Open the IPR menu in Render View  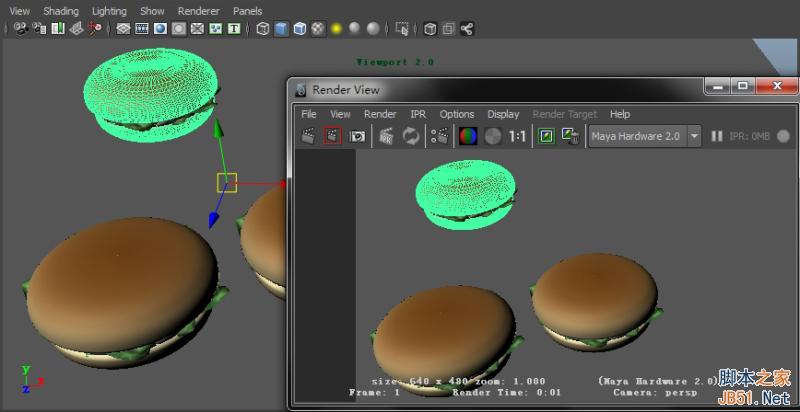point(418,114)
